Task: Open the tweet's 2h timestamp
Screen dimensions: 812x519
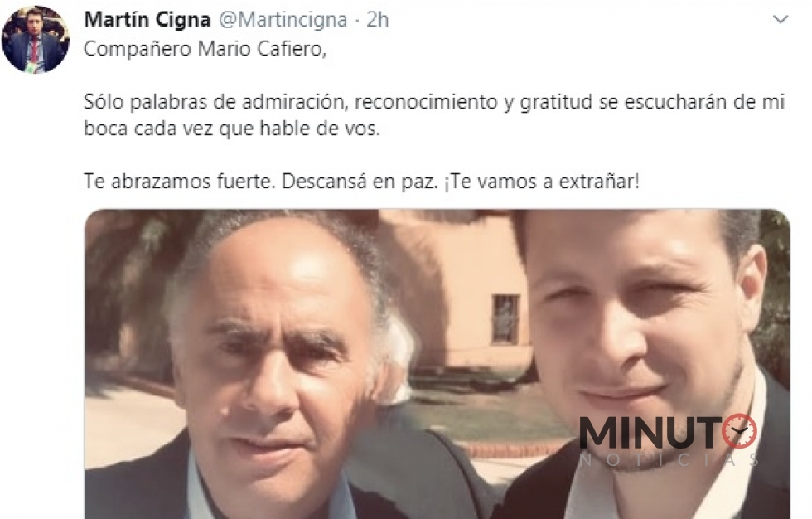Action: pos(378,20)
